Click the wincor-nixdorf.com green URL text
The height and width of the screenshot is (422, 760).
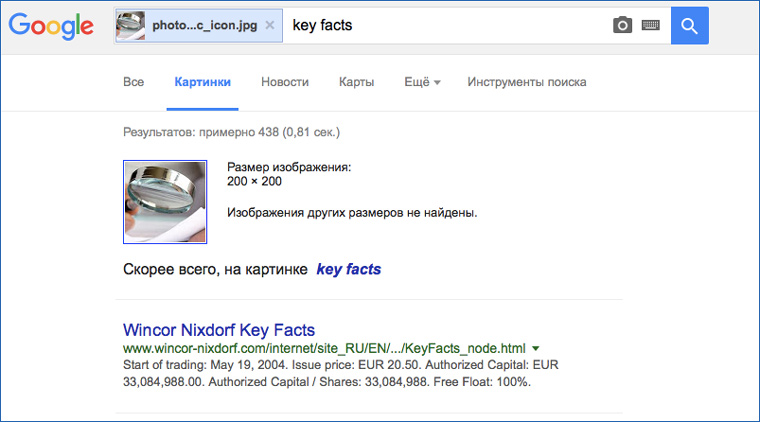click(324, 348)
